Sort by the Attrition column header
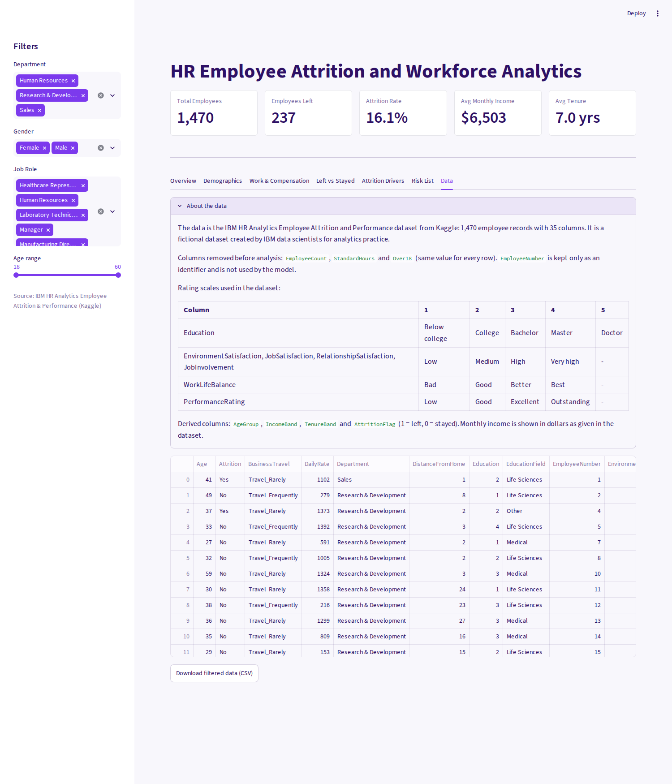 230,464
